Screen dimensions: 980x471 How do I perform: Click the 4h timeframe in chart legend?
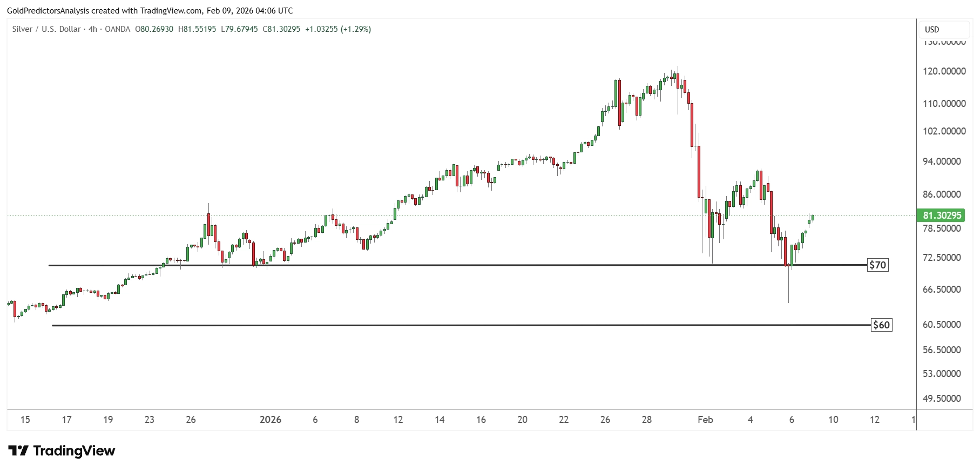93,29
